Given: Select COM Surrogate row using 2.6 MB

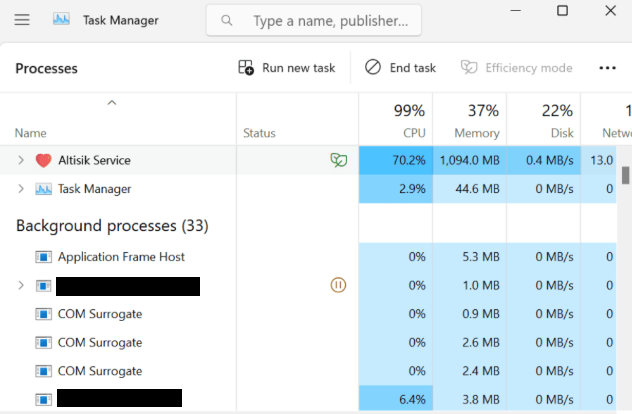Looking at the screenshot, I should pos(100,343).
